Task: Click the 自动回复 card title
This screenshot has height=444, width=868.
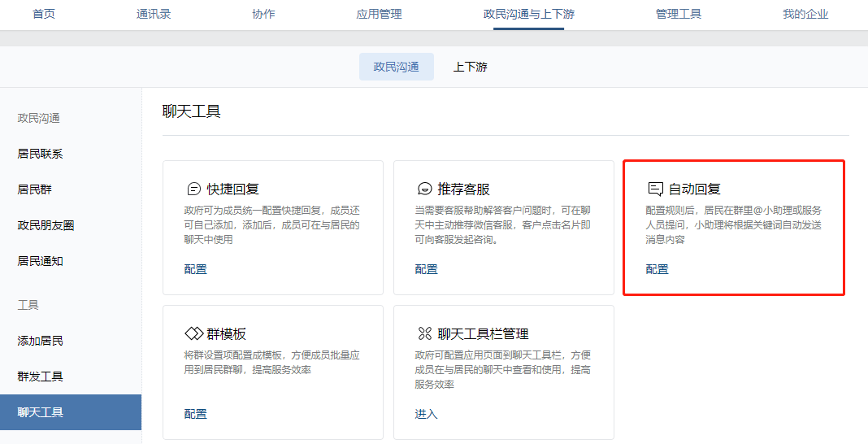Action: pos(695,189)
